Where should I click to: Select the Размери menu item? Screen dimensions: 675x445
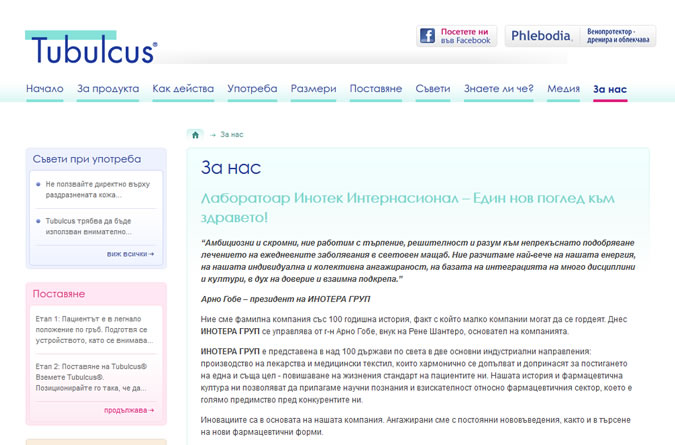pos(313,89)
